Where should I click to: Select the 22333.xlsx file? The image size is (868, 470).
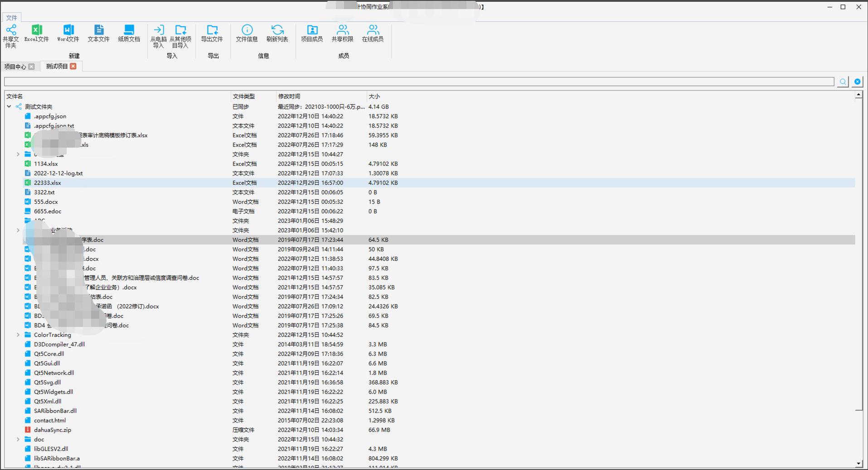point(47,182)
